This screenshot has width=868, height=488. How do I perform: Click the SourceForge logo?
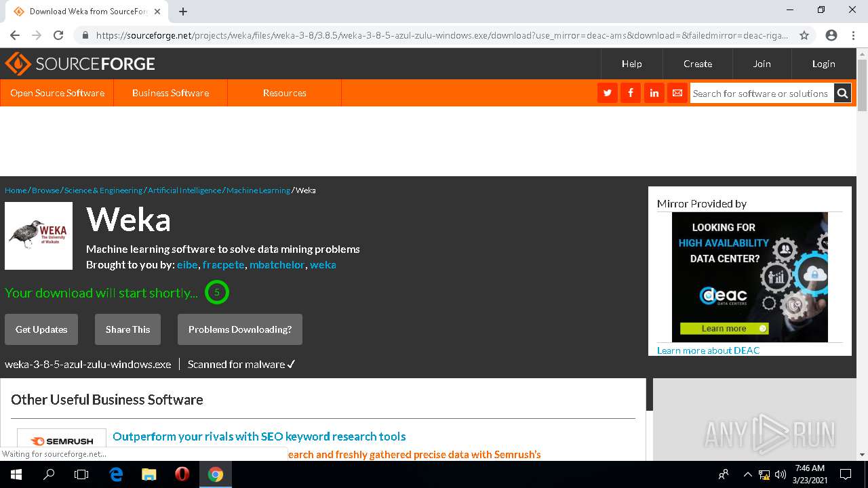(x=80, y=64)
